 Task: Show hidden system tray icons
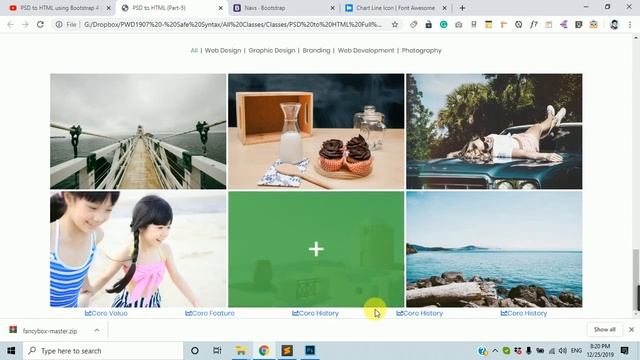point(495,351)
